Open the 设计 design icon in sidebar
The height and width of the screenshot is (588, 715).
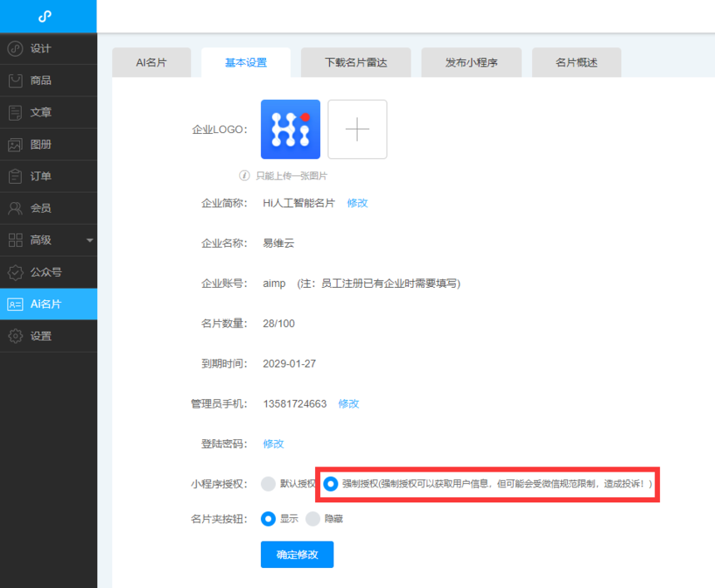[x=15, y=48]
